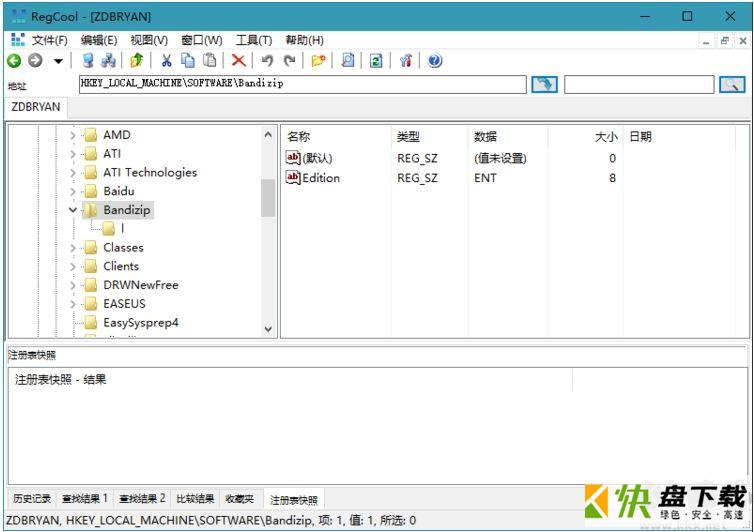Click the red X Delete icon
Image resolution: width=754 pixels, height=532 pixels.
click(239, 61)
